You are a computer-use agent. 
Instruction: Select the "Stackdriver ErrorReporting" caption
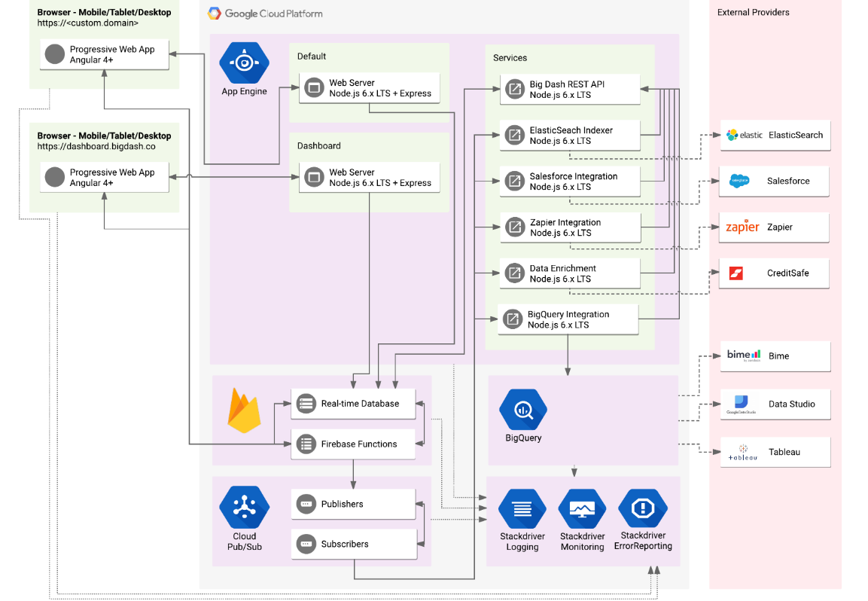(x=643, y=541)
